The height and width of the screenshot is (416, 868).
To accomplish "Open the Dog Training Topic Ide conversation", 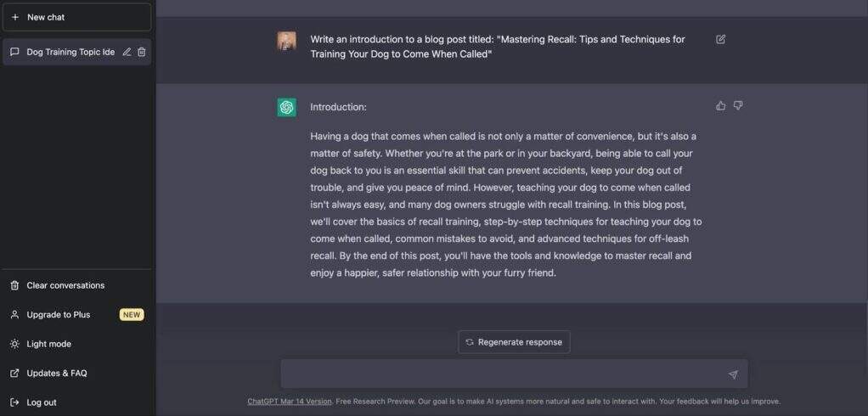I will (x=70, y=52).
